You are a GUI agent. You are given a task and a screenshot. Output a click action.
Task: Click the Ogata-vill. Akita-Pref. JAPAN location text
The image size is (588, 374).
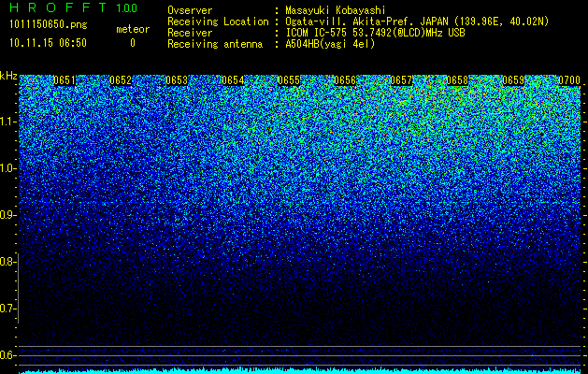(417, 22)
